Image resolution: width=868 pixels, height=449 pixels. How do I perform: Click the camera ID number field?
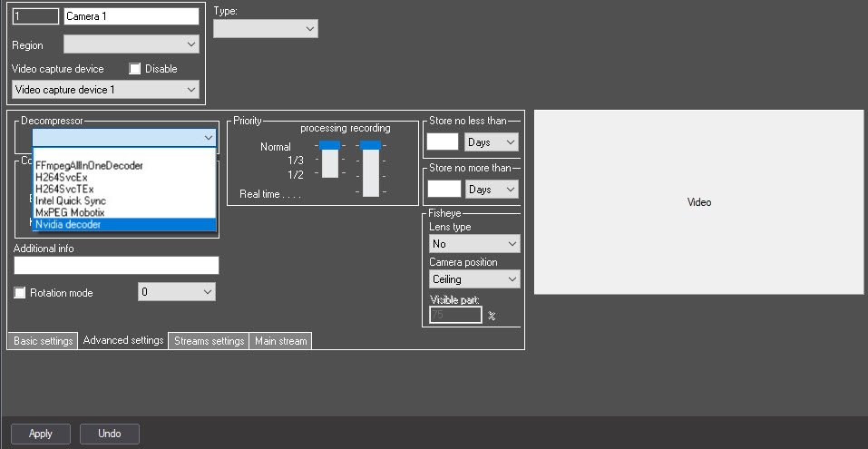point(35,16)
